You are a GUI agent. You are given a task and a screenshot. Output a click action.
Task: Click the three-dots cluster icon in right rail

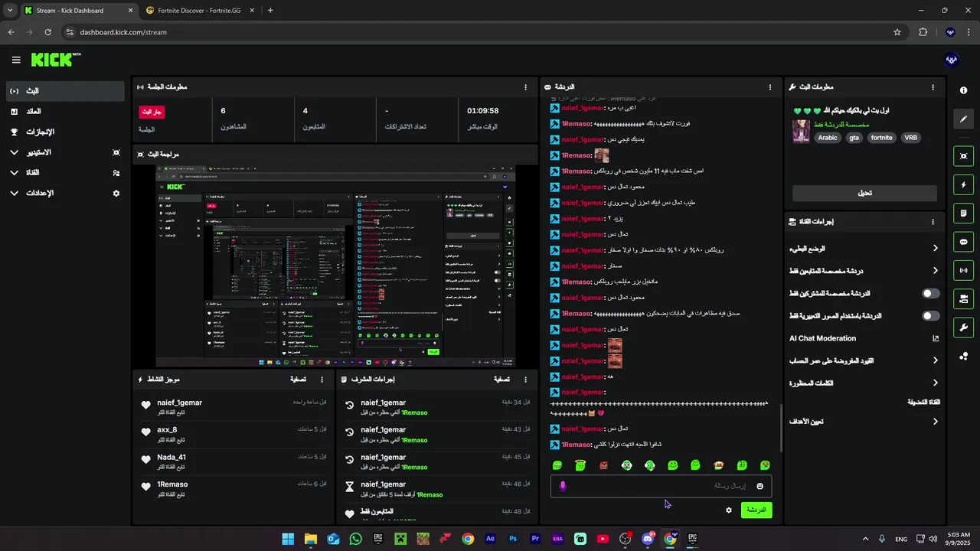point(963,356)
